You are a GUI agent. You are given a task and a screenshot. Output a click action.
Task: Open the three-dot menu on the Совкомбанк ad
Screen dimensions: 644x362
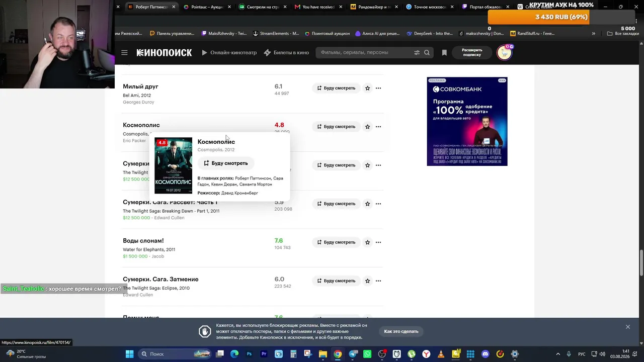pos(502,80)
